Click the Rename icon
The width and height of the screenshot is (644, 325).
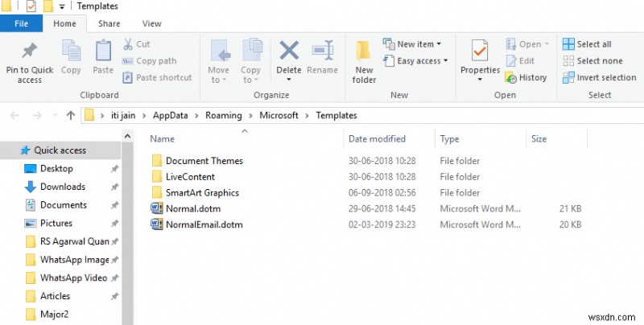click(322, 51)
